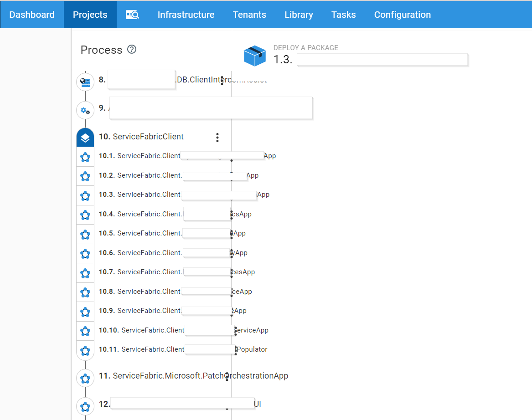
Task: Switch to the Dashboard tab
Action: click(31, 14)
